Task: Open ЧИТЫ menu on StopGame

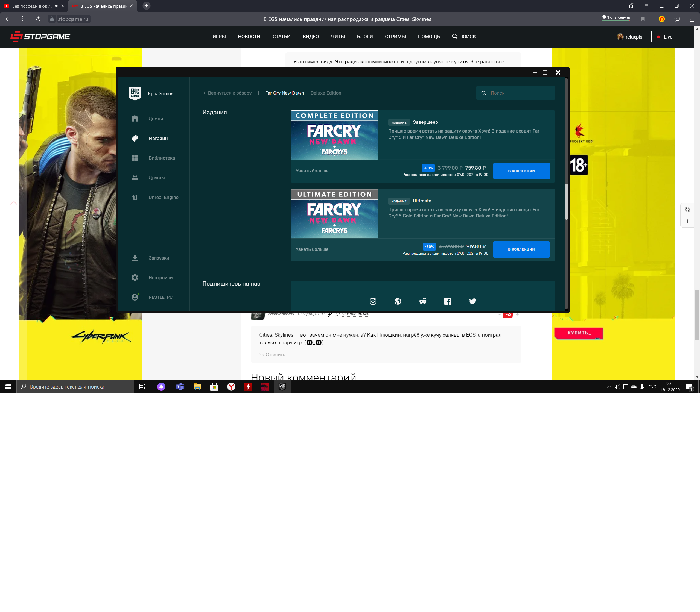Action: (x=338, y=37)
